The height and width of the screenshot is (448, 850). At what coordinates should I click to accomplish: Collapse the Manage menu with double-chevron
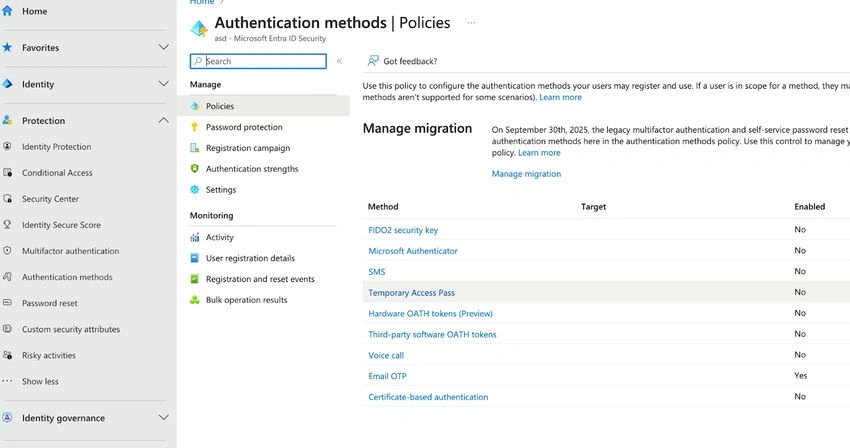pos(339,61)
